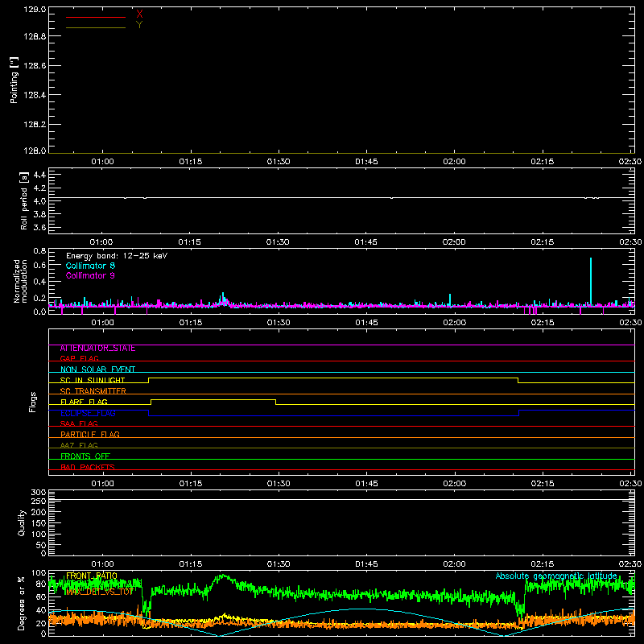The width and height of the screenshot is (644, 644).
Task: Click 01:00 label under Pointing plot
Action: (x=102, y=162)
